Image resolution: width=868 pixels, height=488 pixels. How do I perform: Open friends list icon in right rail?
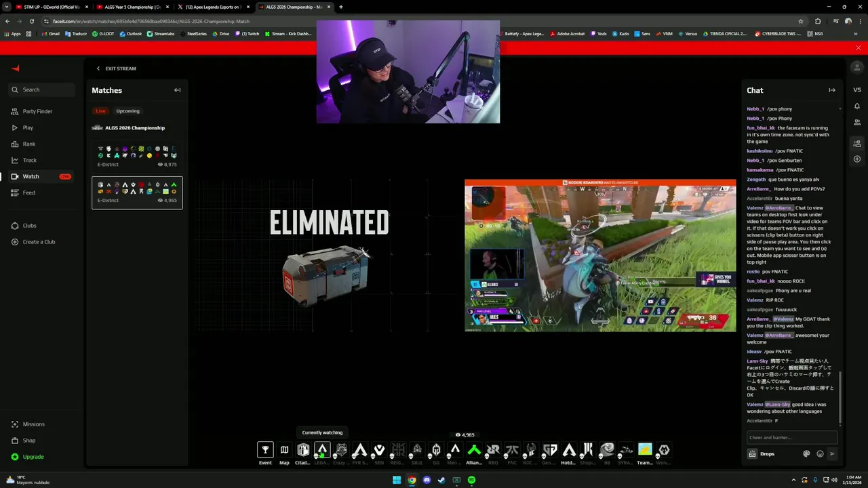click(857, 122)
